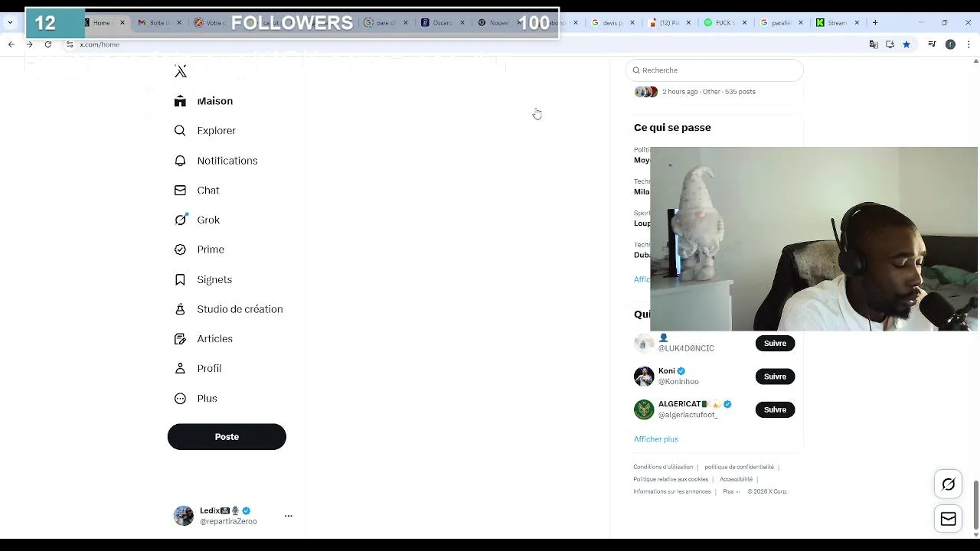
Task: Click Afficher plus link under suggestions
Action: [656, 439]
